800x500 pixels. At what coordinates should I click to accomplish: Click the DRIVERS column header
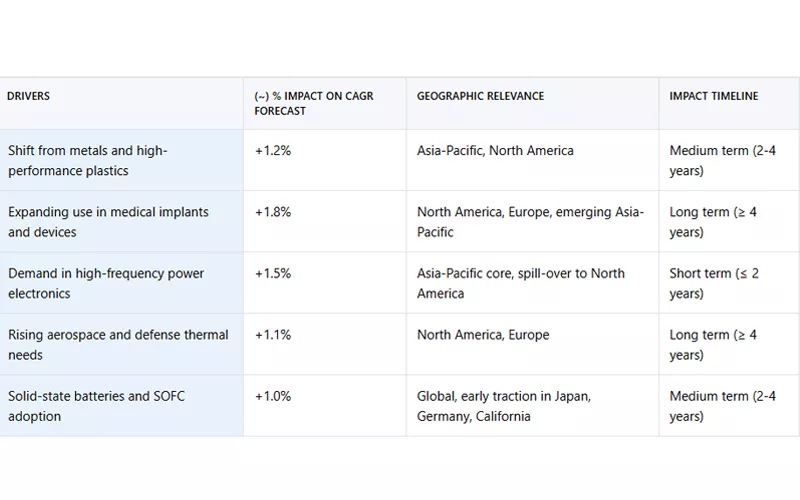(28, 96)
